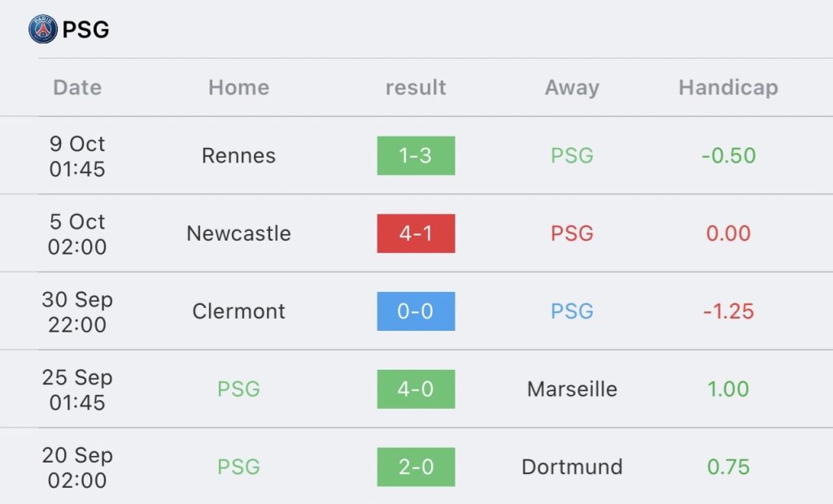The width and height of the screenshot is (833, 504).
Task: Click the Clermont home team name
Action: [238, 311]
